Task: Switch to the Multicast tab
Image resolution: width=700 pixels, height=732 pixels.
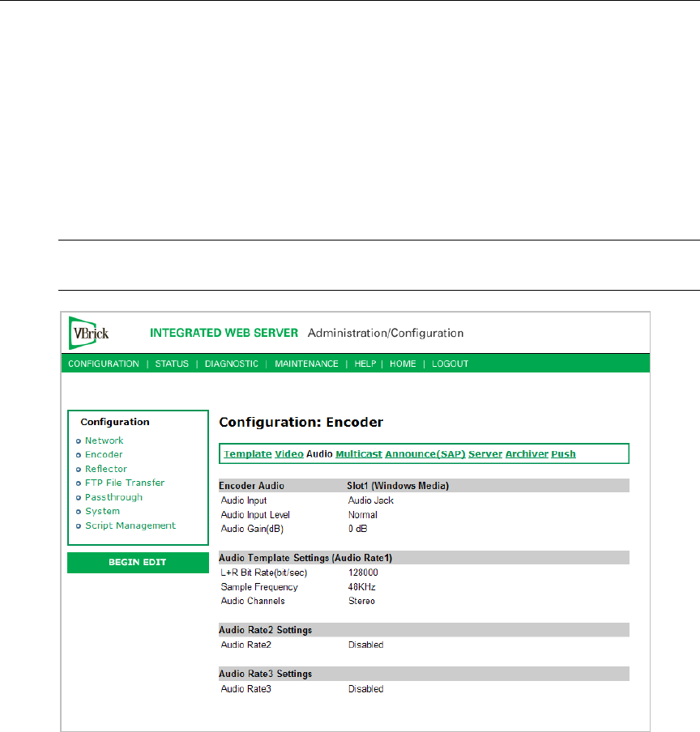Action: 359,453
